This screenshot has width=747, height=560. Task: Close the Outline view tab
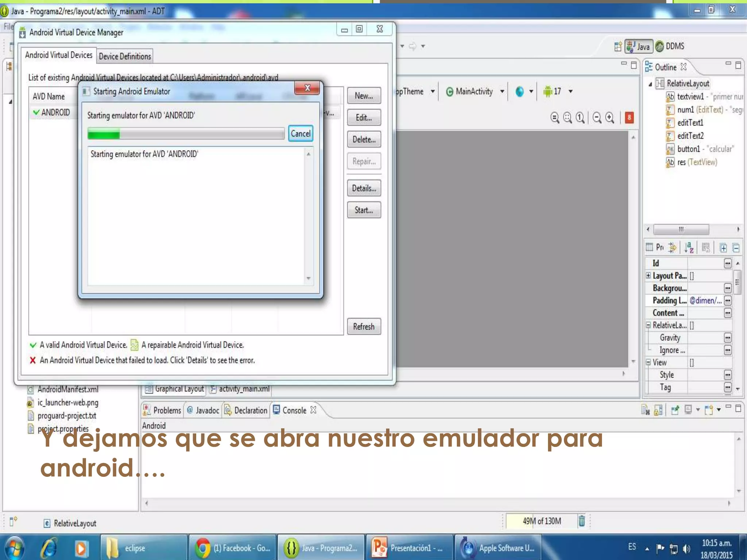pos(684,67)
